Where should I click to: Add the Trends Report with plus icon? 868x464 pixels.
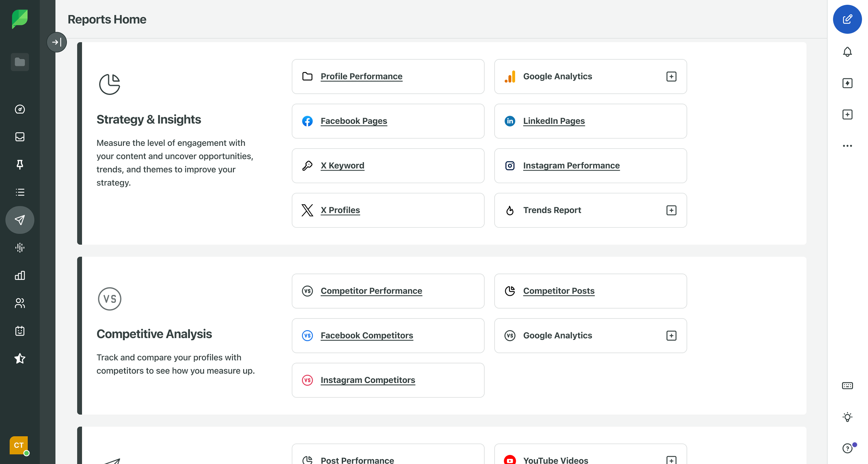click(671, 210)
